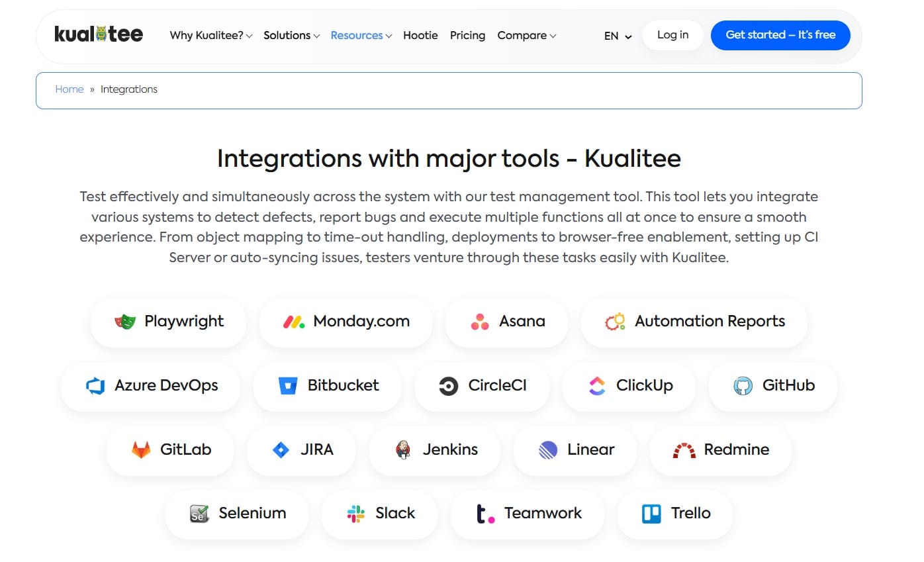Open the Automation Reports text label
924x562 pixels.
pos(710,322)
